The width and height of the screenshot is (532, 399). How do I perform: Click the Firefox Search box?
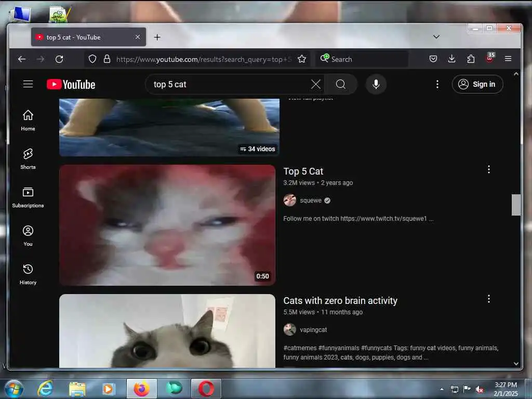click(362, 59)
